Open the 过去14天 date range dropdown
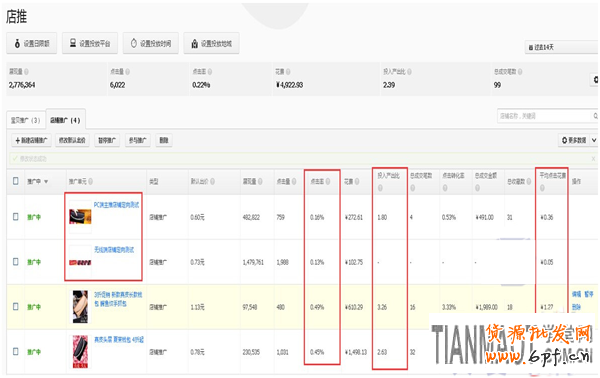Viewport: 600px width, 378px height. click(x=561, y=47)
